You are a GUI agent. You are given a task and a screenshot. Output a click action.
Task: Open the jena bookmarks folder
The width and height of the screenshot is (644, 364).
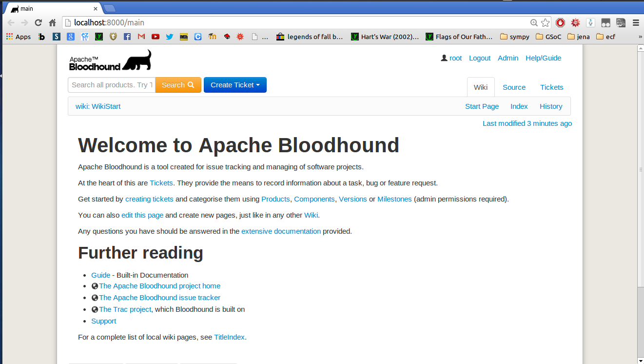579,37
